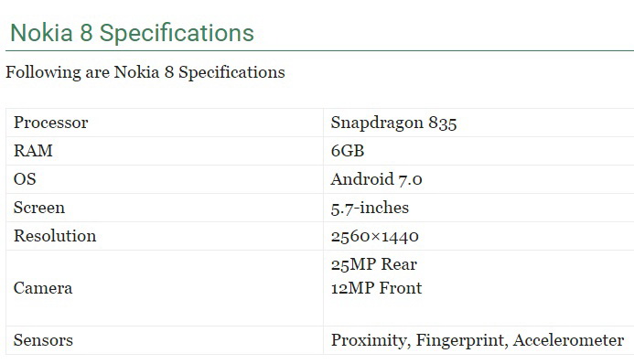Image resolution: width=634 pixels, height=364 pixels.
Task: Click the Camera row label
Action: click(165, 288)
